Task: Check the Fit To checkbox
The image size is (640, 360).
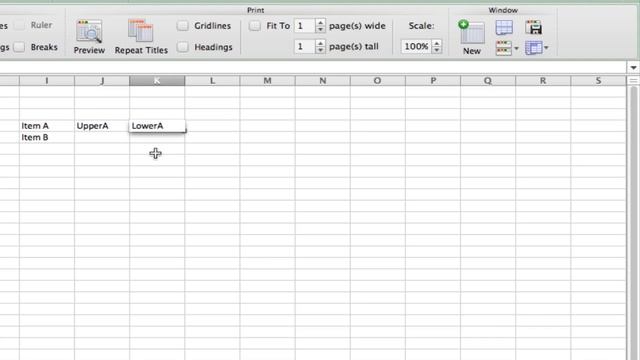Action: (x=255, y=26)
